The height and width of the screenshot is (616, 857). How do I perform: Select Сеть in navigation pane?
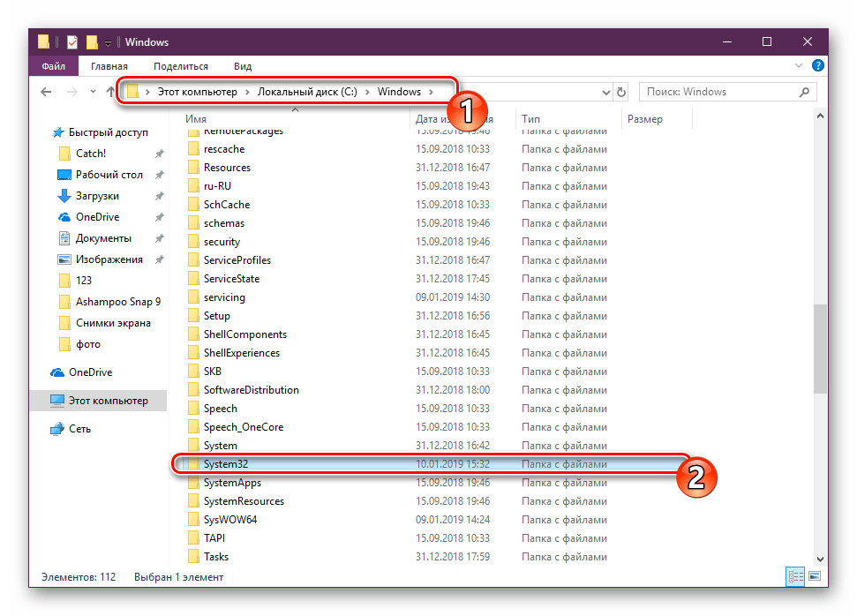[79, 429]
